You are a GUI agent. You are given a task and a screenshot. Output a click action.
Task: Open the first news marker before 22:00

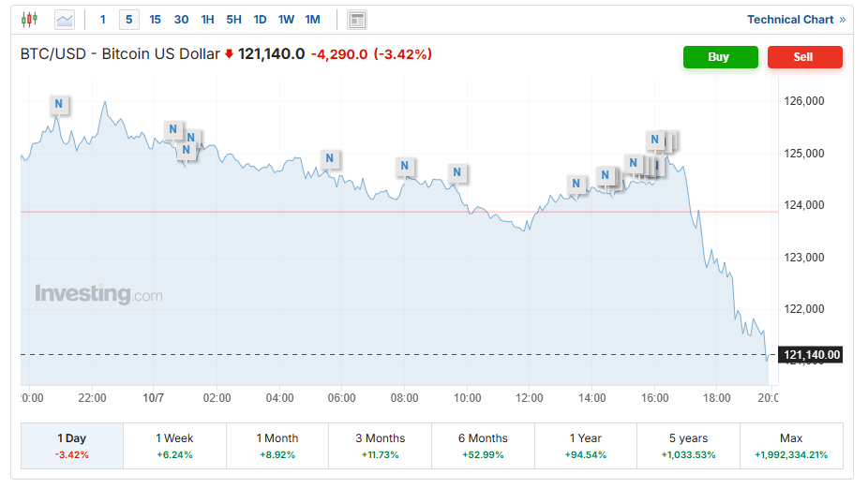point(59,103)
